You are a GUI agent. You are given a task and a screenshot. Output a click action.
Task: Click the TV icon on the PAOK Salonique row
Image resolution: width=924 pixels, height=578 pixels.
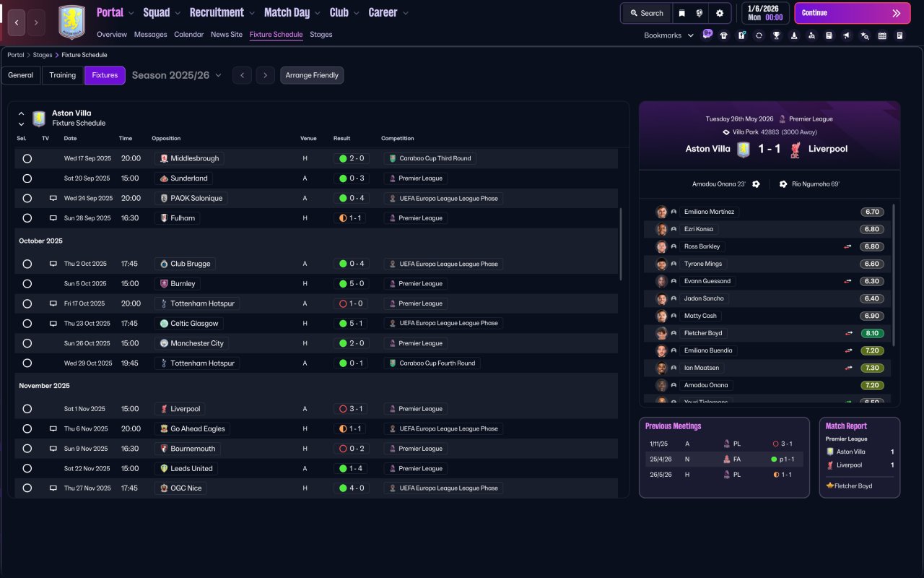(x=53, y=198)
